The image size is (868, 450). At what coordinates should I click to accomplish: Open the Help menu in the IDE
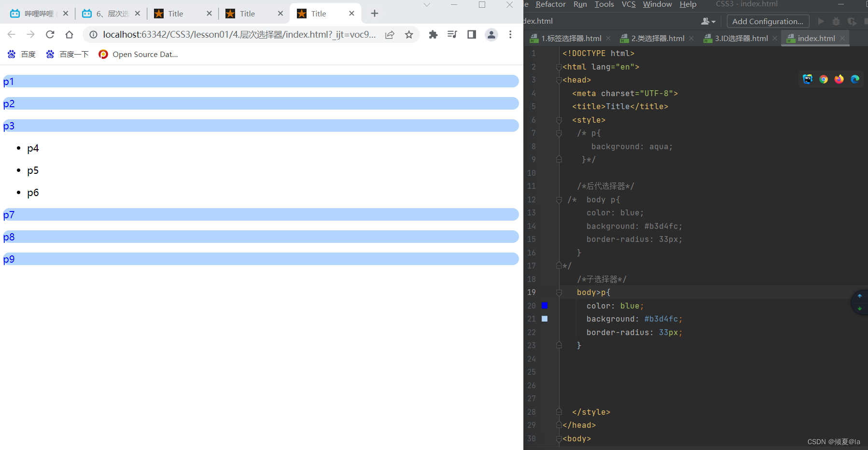point(688,4)
